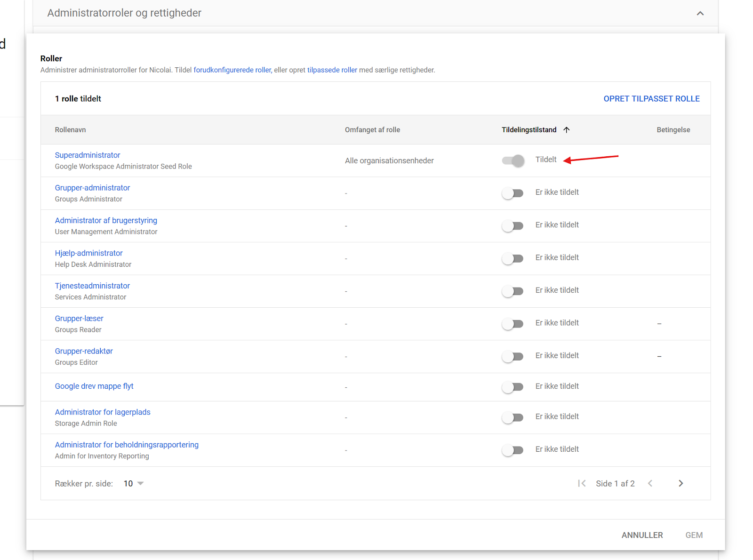The height and width of the screenshot is (560, 753).
Task: Enable Administrator af brugerstyring role
Action: pyautogui.click(x=513, y=226)
